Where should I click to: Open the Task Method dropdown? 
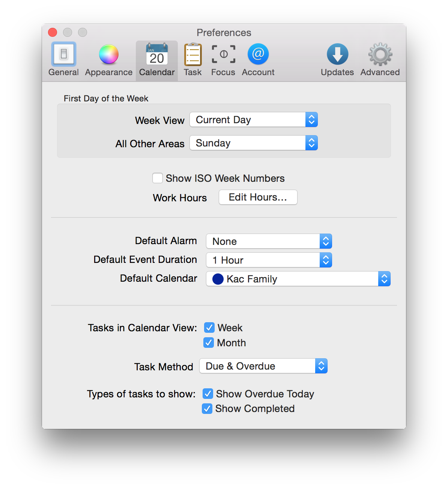click(x=263, y=366)
